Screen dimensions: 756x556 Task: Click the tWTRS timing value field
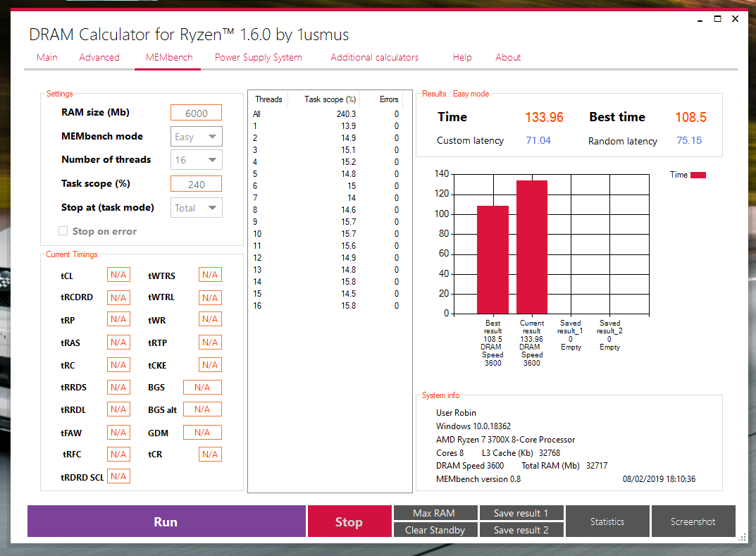click(x=210, y=275)
